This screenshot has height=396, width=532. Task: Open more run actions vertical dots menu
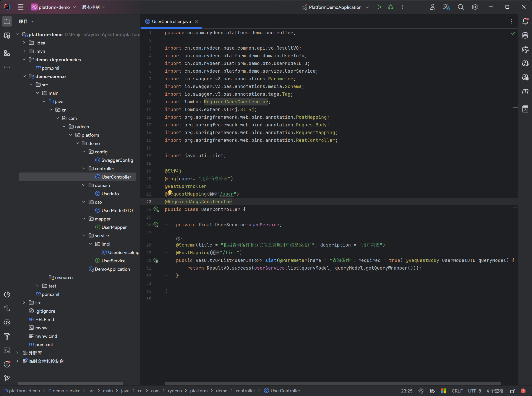click(x=402, y=7)
